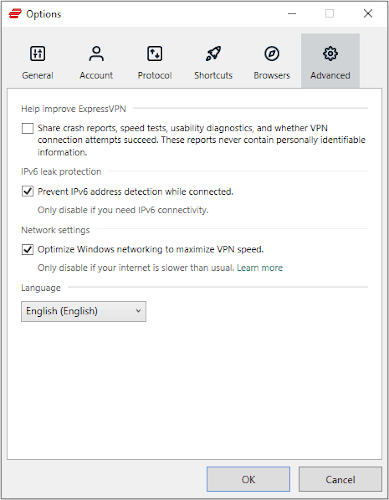Open the Shortcuts tab rocket icon

pos(213,54)
